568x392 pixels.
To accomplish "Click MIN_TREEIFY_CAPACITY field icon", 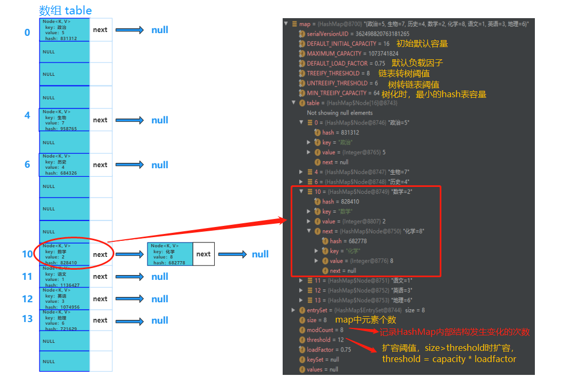I will click(x=302, y=93).
